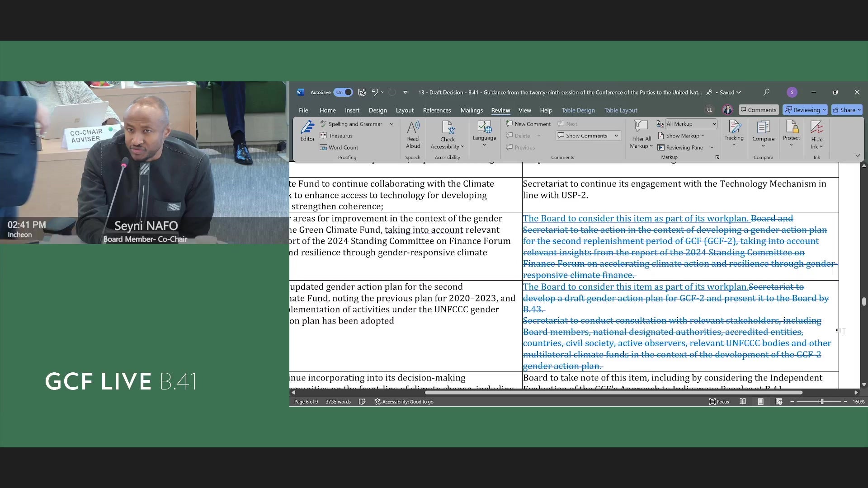Click Accessibility: Good to go status
Screen dimensions: 868x488
tap(404, 402)
